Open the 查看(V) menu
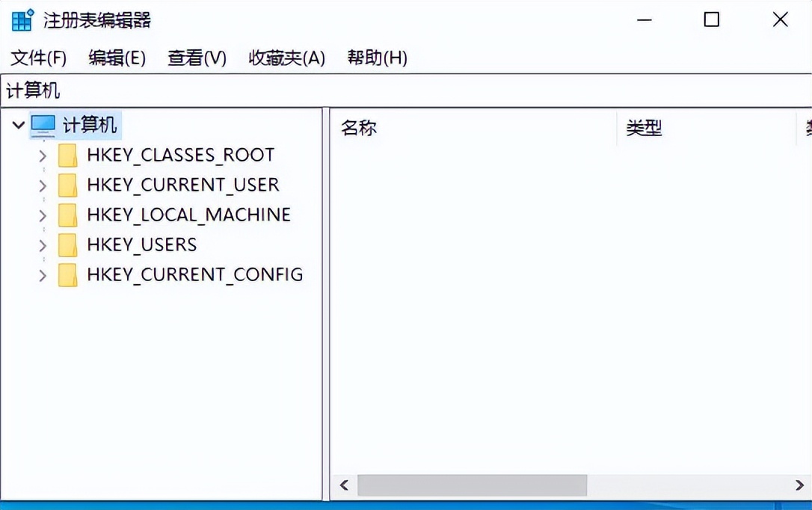 pyautogui.click(x=197, y=58)
